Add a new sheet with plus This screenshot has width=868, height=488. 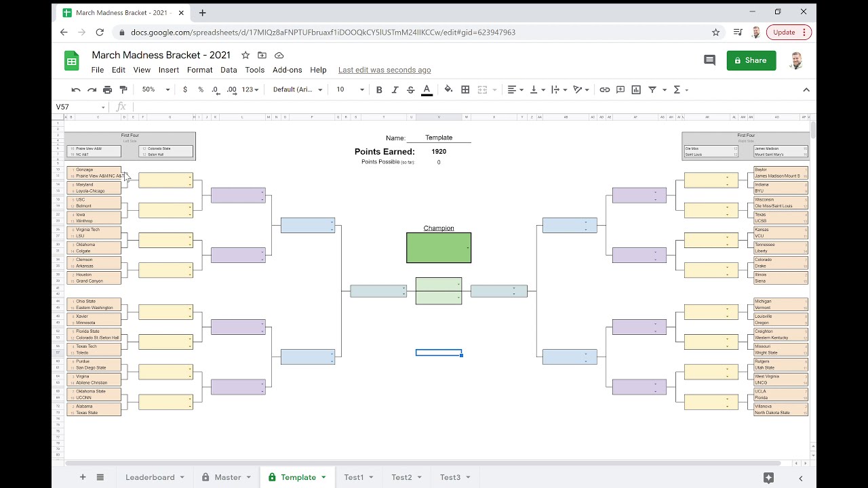pos(83,477)
